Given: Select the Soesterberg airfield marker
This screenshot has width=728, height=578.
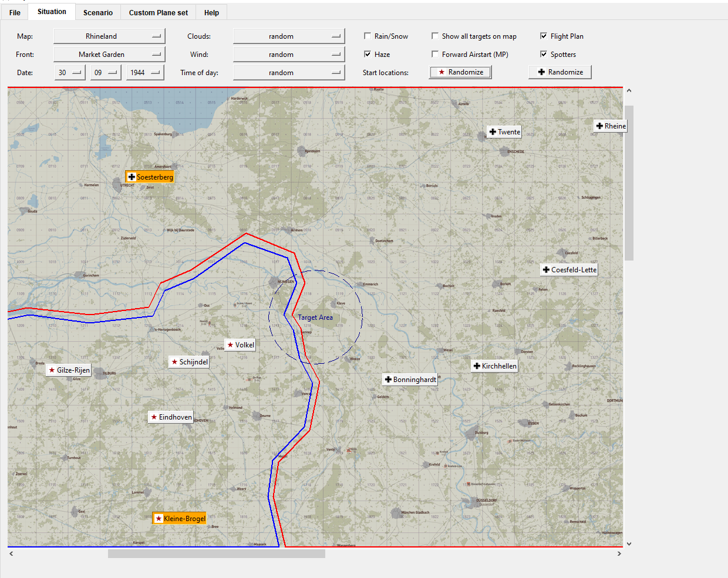Looking at the screenshot, I should pyautogui.click(x=150, y=177).
